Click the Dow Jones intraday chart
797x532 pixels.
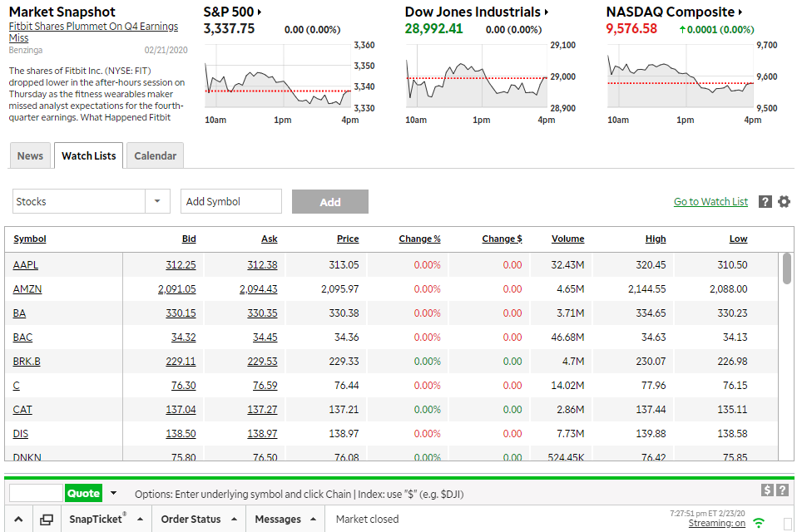477,76
